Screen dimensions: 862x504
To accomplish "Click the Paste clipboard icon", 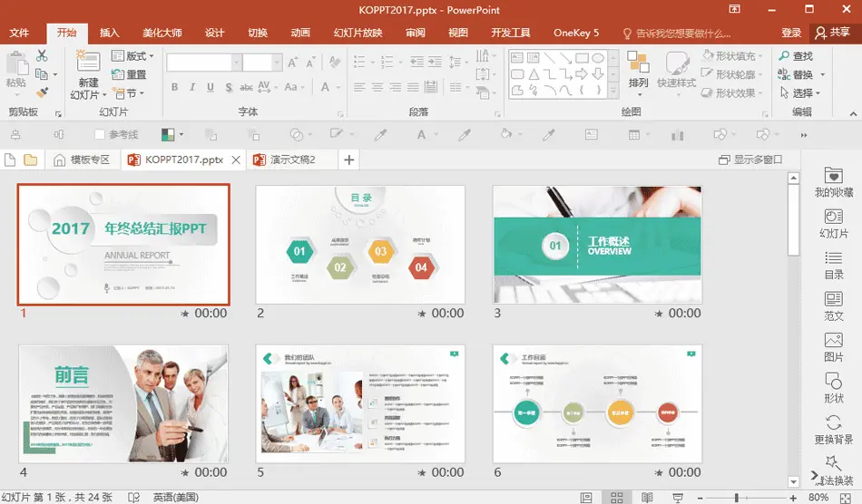I will pos(16,63).
